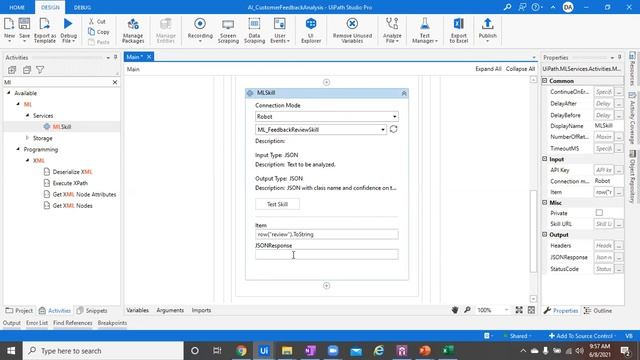Collapse the Input properties section
This screenshot has height=360, width=640.
[x=544, y=159]
